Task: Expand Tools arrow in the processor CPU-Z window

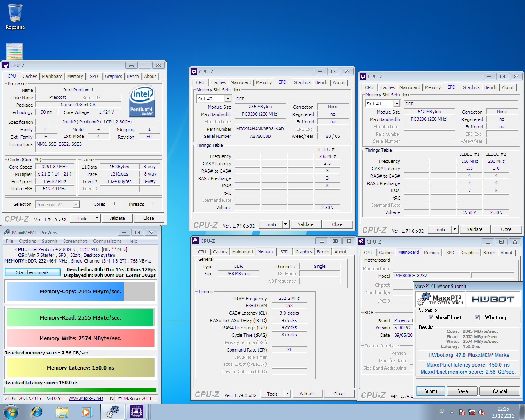Action: pyautogui.click(x=97, y=218)
